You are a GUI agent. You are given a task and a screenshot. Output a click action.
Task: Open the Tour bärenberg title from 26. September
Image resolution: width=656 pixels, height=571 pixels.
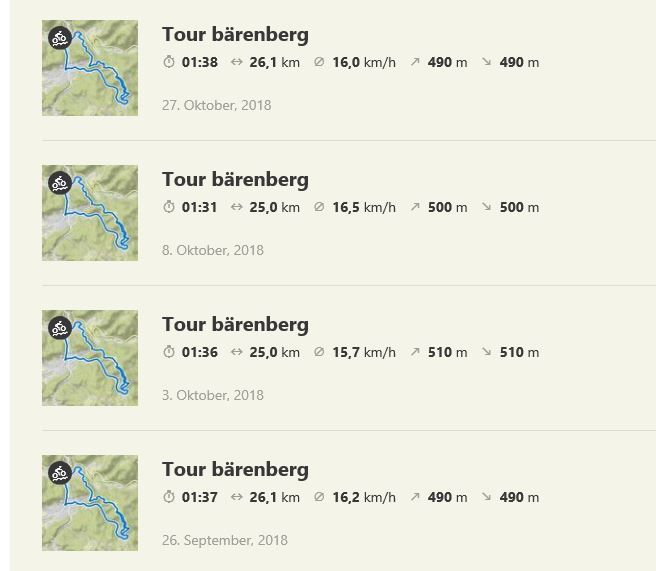click(235, 470)
